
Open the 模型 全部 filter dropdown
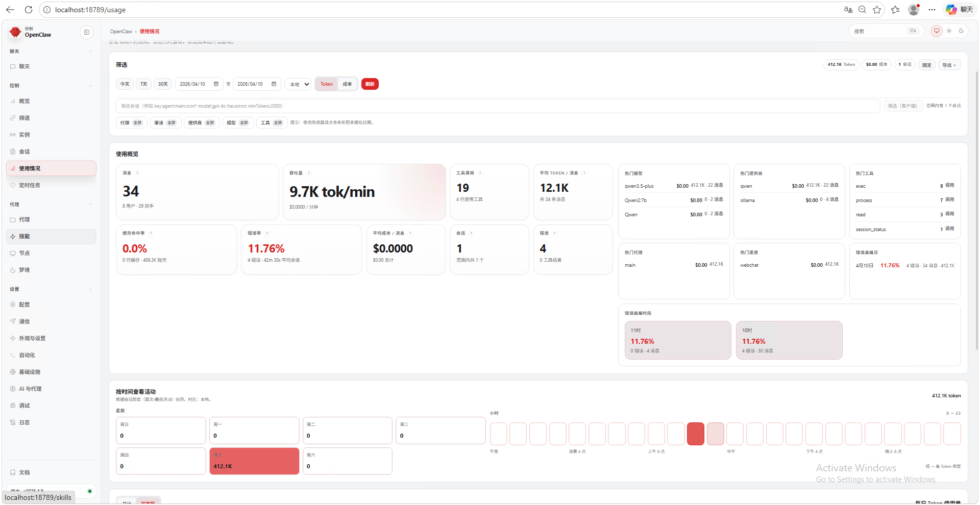(238, 123)
